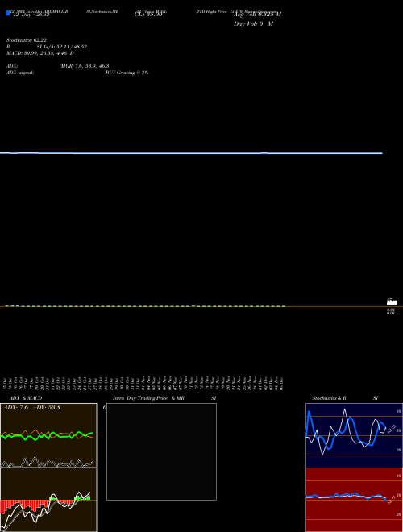The height and width of the screenshot is (532, 403).
Task: Click the "ADX signal:" label
Action: pos(20,73)
